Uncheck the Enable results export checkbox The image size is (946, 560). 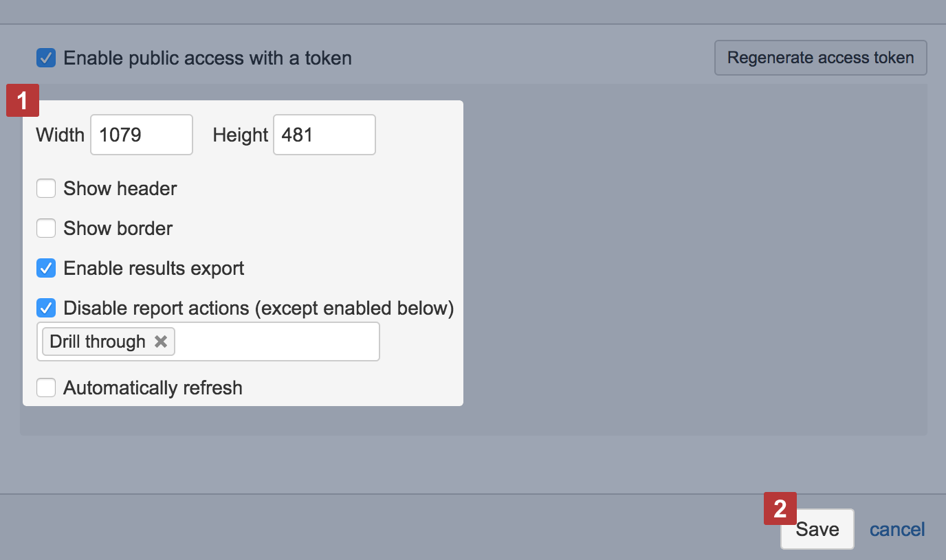click(46, 268)
